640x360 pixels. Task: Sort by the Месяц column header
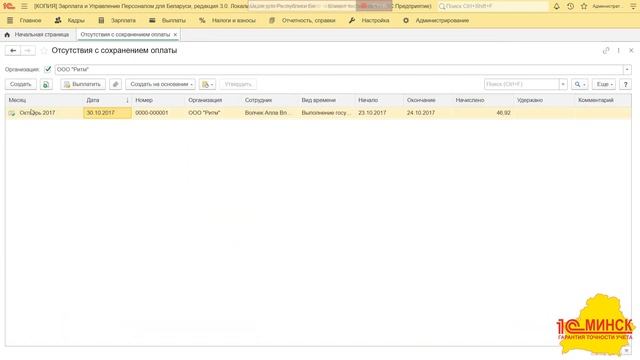44,100
